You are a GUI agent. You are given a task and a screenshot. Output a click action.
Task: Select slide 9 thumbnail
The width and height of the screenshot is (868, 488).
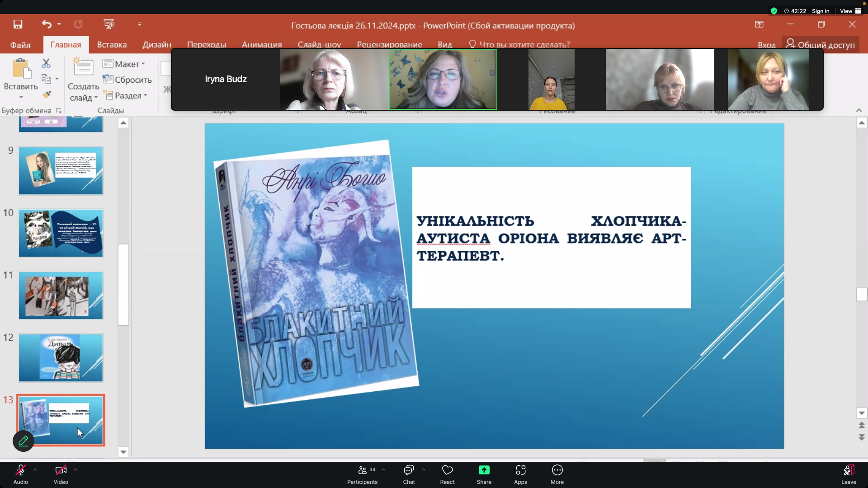(x=61, y=171)
